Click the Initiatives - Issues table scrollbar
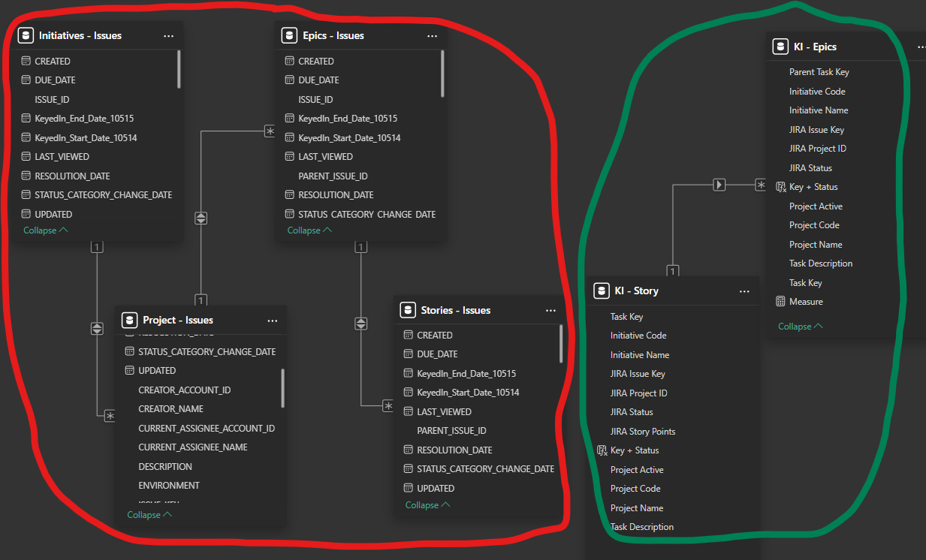This screenshot has height=560, width=926. tap(179, 69)
